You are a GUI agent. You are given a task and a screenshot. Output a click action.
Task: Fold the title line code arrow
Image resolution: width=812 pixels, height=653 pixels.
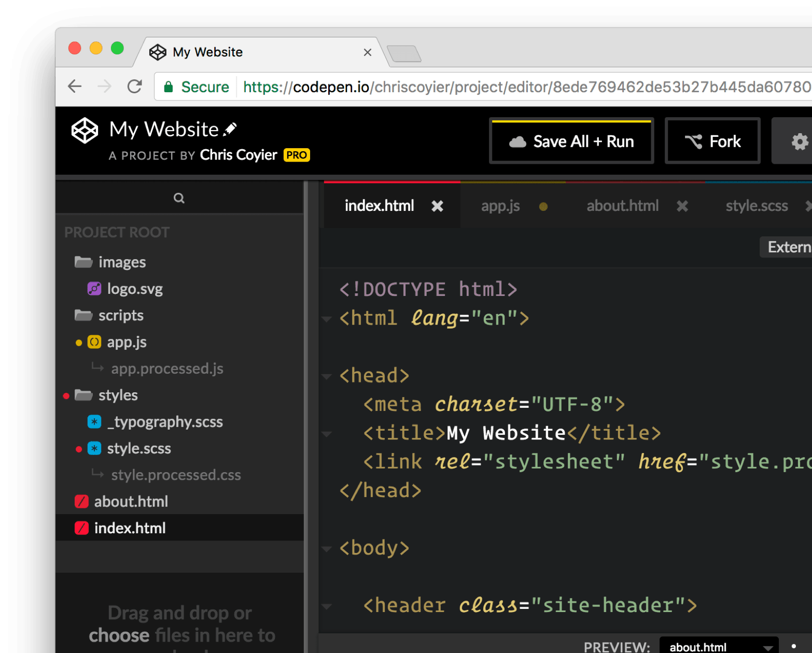coord(327,434)
